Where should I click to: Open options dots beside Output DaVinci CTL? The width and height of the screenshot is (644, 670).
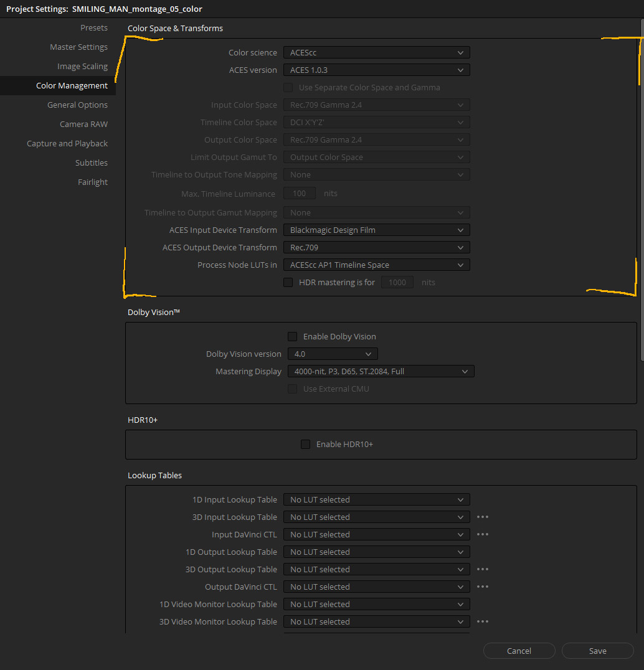[x=483, y=587]
